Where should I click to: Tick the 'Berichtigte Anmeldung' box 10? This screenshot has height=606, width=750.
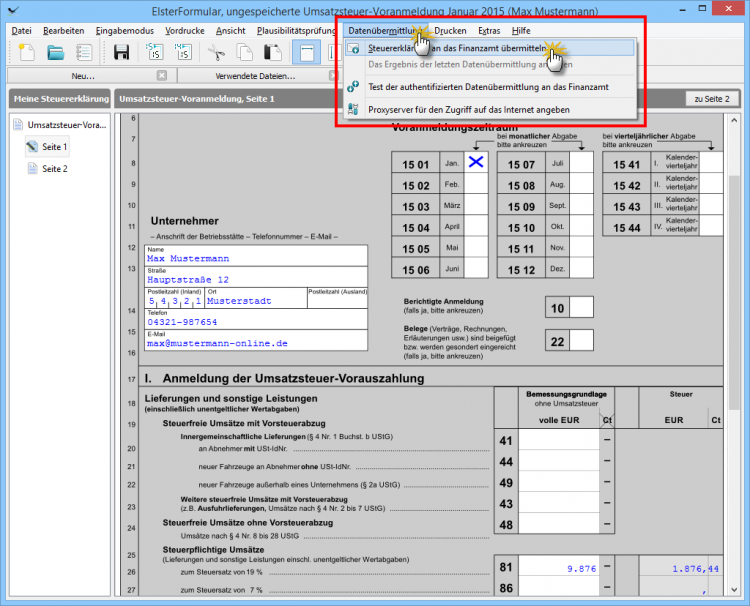(x=581, y=307)
